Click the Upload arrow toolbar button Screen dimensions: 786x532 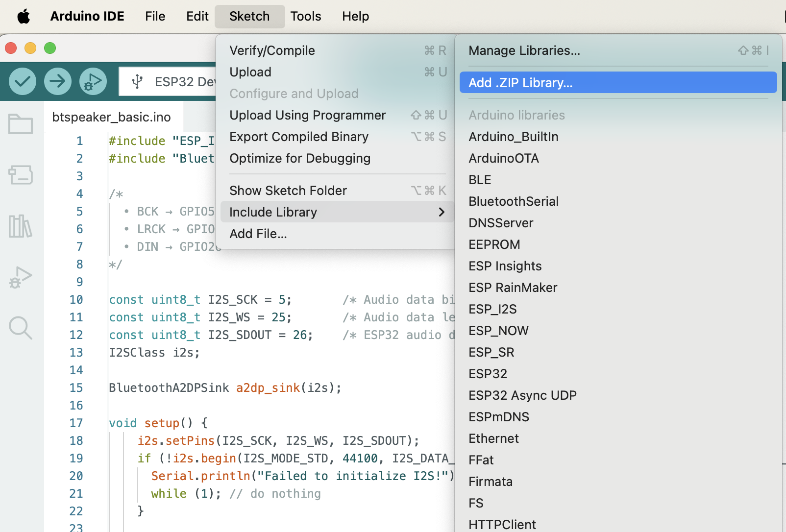point(58,81)
